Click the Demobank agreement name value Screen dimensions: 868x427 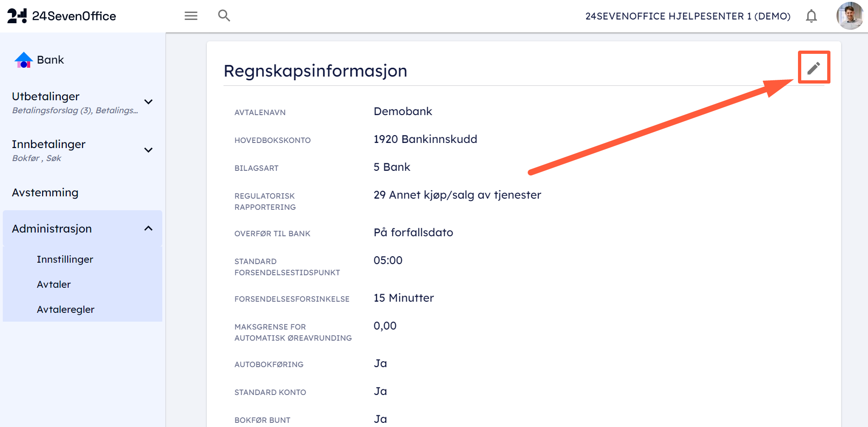coord(402,111)
